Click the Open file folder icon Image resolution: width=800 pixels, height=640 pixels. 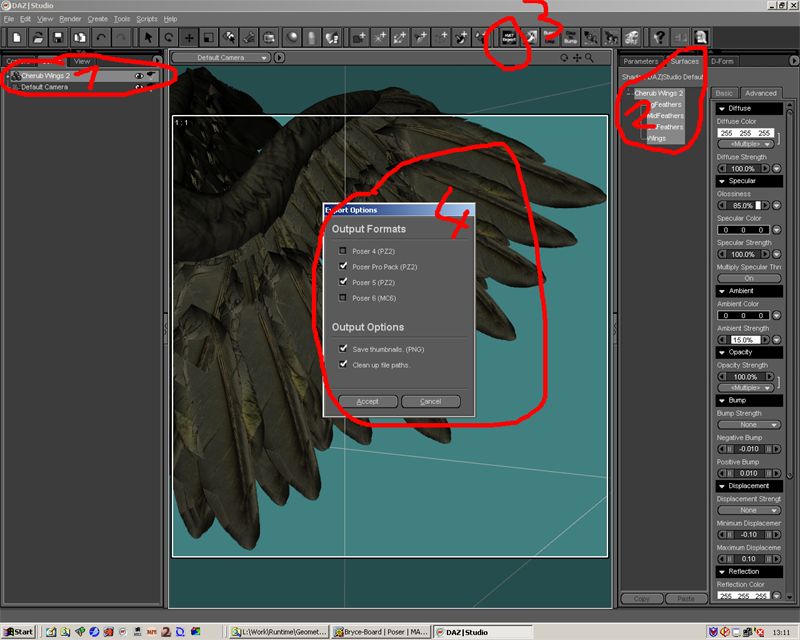coord(38,37)
